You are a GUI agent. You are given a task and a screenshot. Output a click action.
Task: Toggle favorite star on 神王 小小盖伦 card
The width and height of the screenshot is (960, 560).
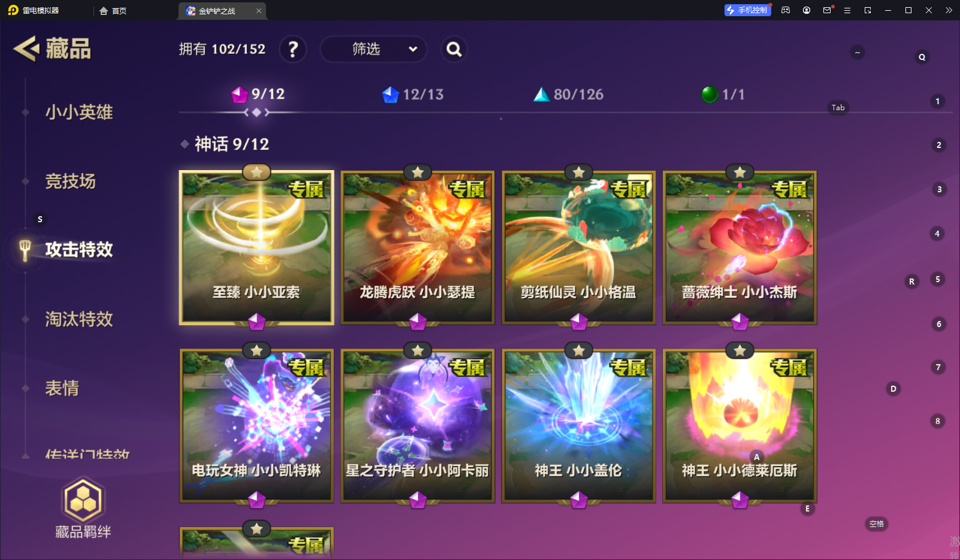tap(579, 350)
